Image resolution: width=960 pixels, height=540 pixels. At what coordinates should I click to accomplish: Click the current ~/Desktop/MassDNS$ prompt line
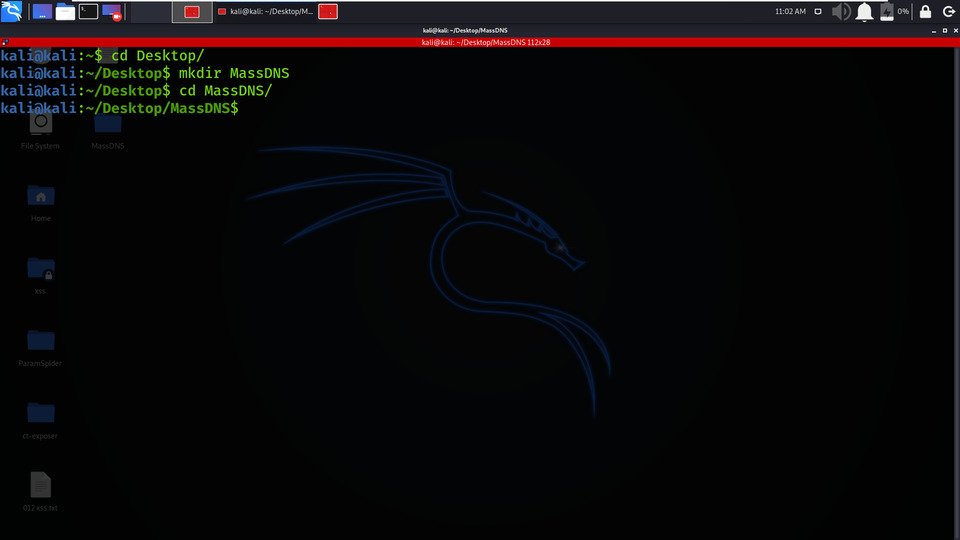point(119,108)
